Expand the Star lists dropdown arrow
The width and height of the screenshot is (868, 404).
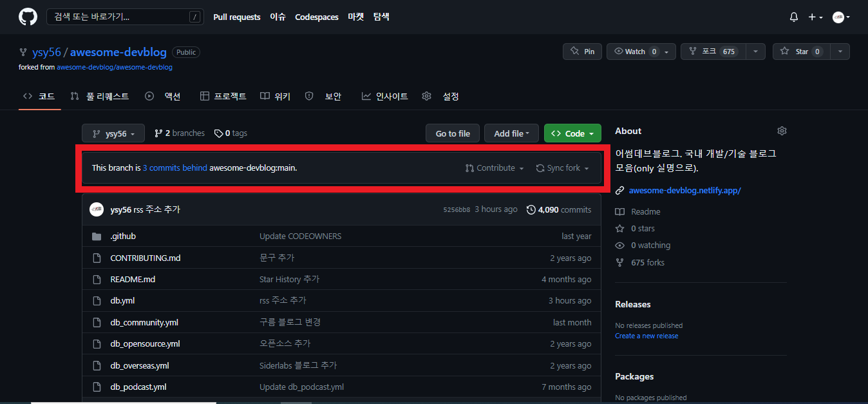point(840,52)
